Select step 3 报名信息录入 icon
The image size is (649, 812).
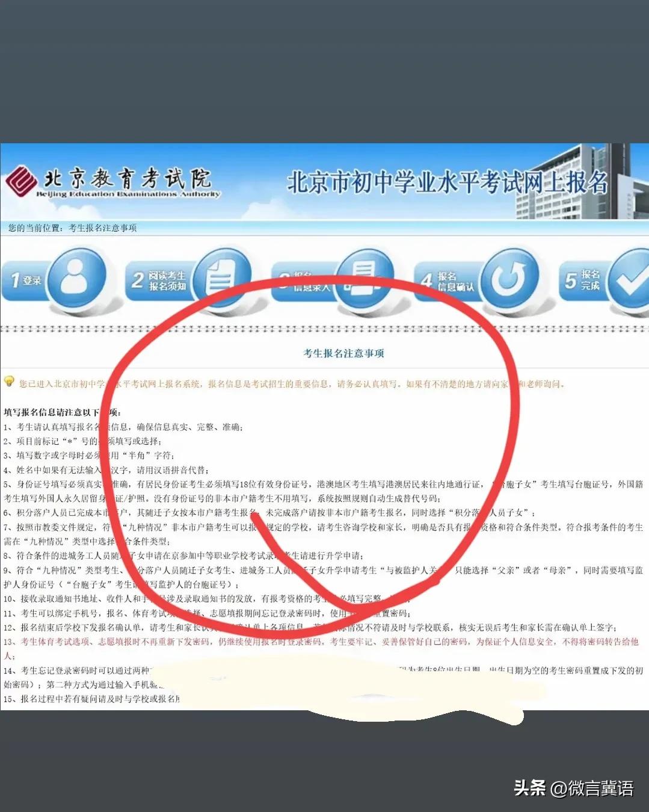365,278
